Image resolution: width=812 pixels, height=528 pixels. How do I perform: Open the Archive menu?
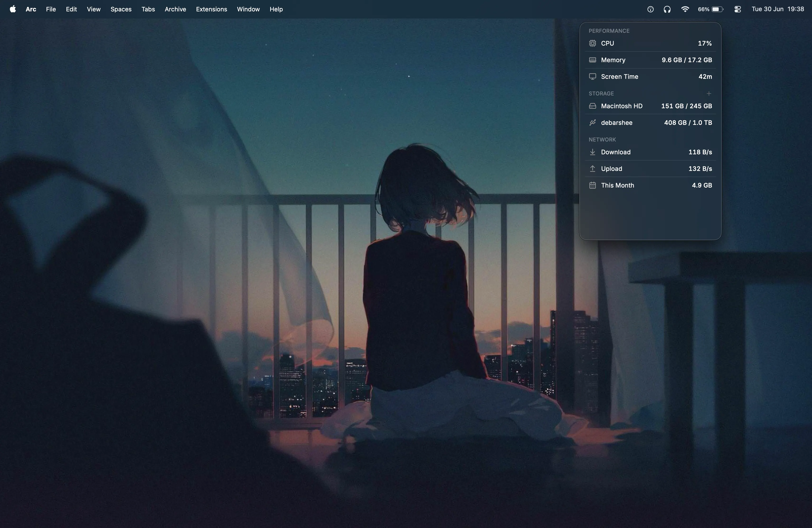tap(175, 9)
